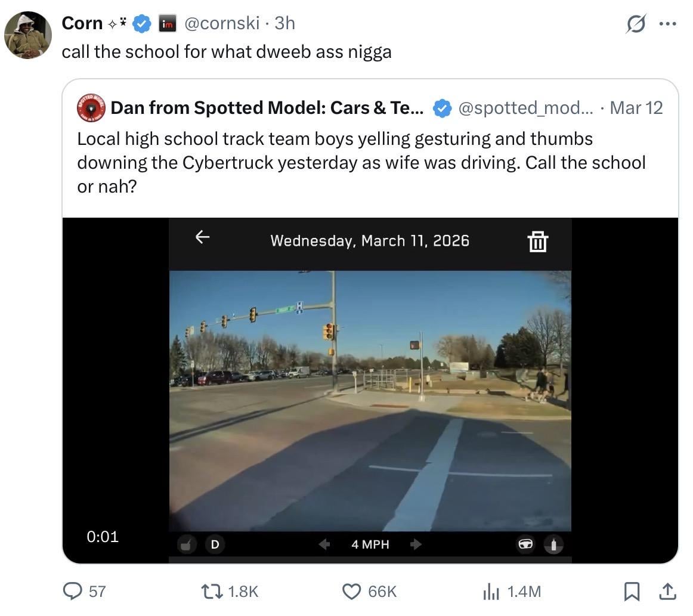Open the Grok icon on the tweet
This screenshot has height=616, width=693.
coord(636,24)
